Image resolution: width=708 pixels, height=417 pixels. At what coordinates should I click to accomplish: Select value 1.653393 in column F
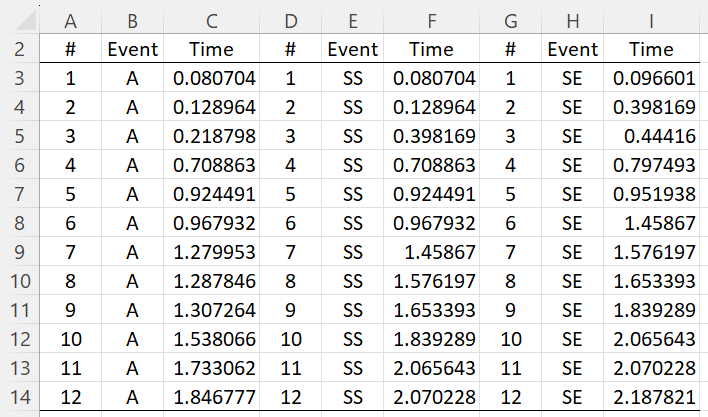coord(432,310)
